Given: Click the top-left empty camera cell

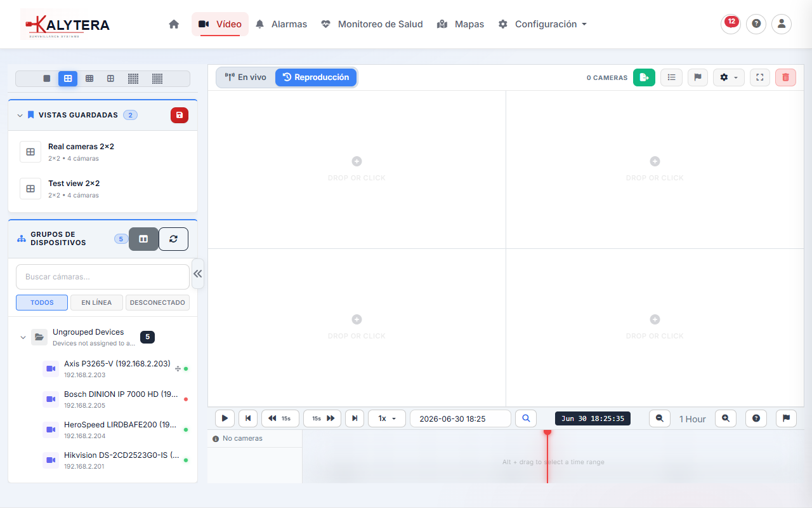Looking at the screenshot, I should (357, 169).
